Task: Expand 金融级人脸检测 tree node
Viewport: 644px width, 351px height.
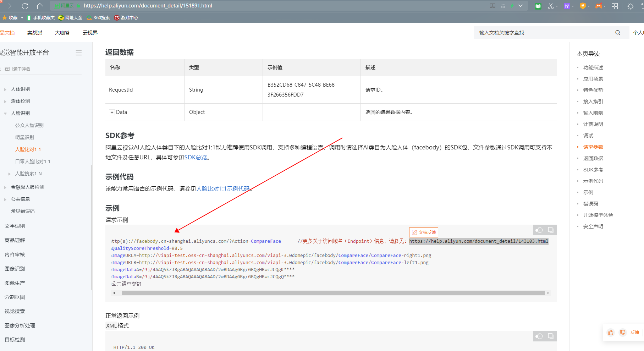Action: pos(5,187)
